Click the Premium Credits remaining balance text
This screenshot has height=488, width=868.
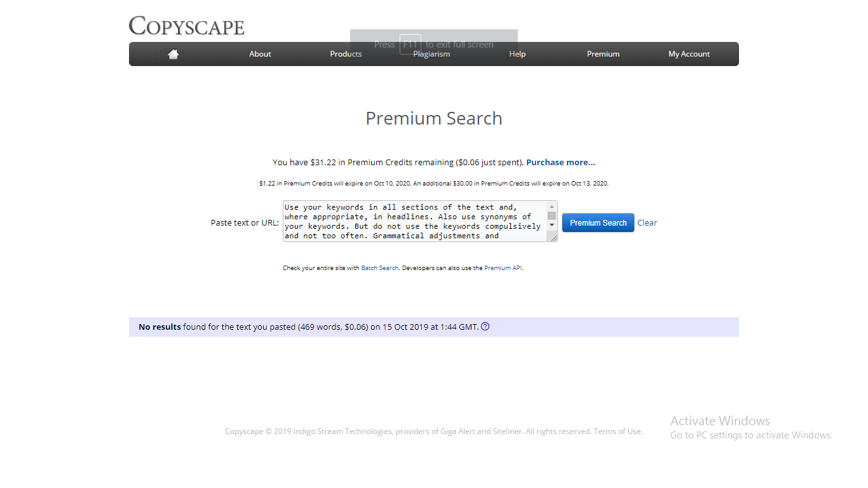click(x=398, y=163)
